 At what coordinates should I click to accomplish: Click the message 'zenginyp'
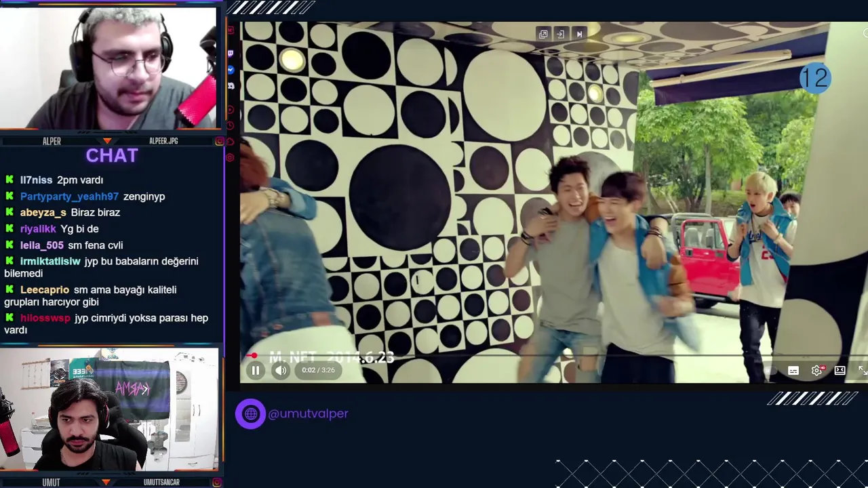coord(144,196)
